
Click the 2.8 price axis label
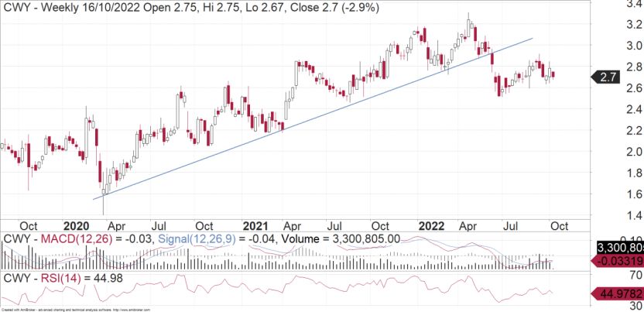tap(634, 67)
